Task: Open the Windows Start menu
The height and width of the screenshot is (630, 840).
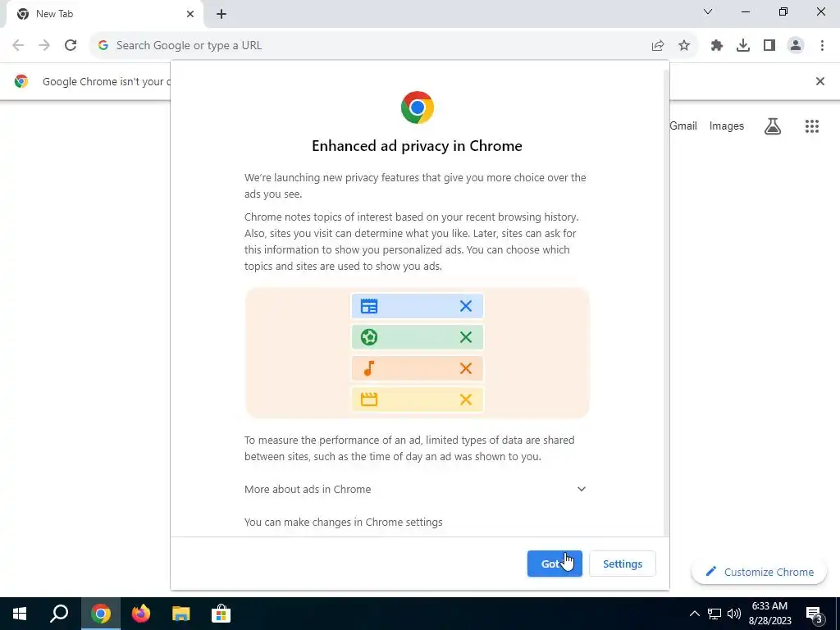Action: (20, 614)
